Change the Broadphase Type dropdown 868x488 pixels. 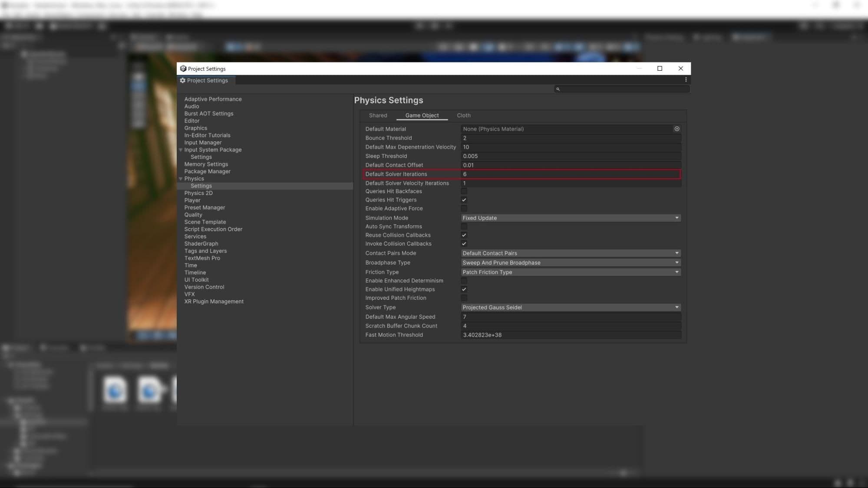coord(570,262)
